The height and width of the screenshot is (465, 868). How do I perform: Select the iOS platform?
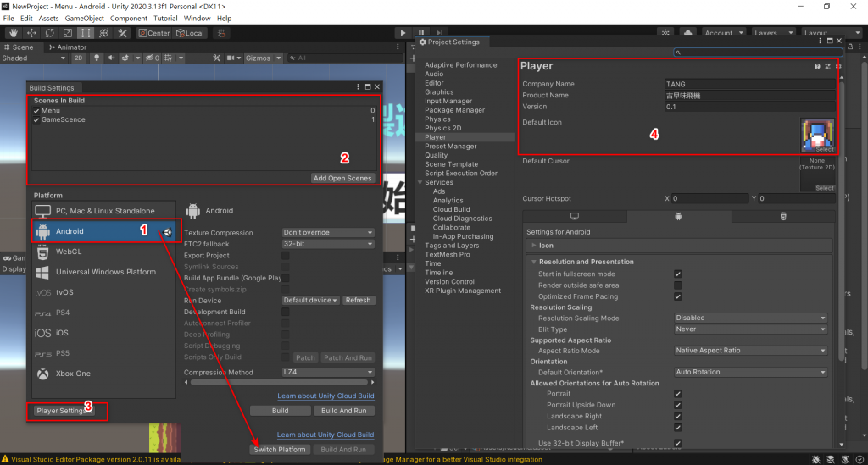point(104,333)
